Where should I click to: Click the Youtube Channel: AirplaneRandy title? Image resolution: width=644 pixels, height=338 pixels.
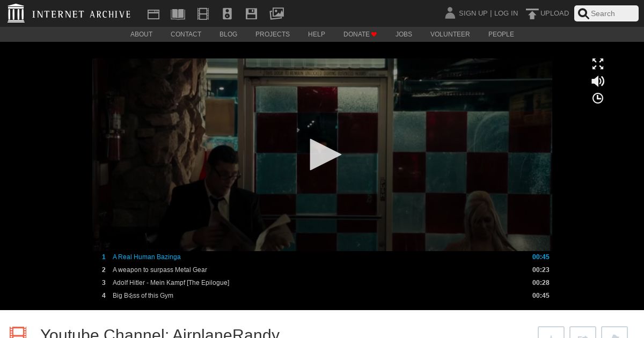coord(160,333)
